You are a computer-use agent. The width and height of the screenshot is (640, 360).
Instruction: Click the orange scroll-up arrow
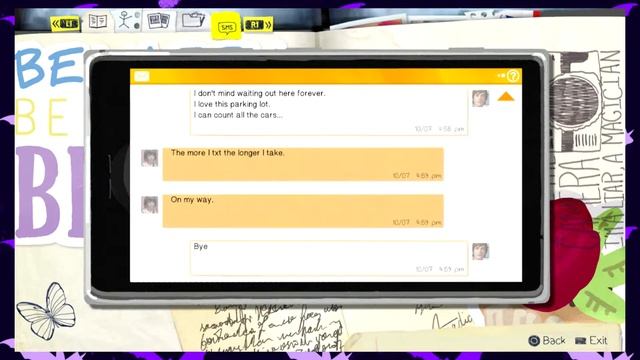point(505,97)
